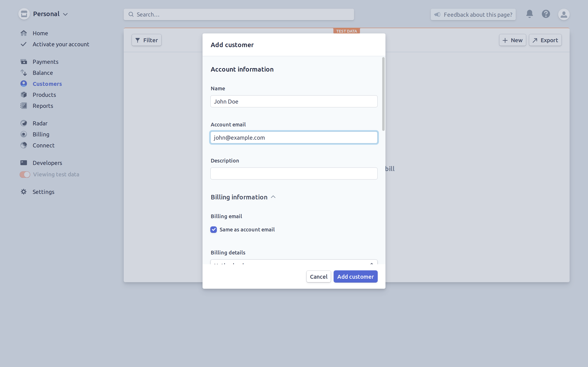Open Radar from the sidebar
The width and height of the screenshot is (588, 367).
coord(40,123)
